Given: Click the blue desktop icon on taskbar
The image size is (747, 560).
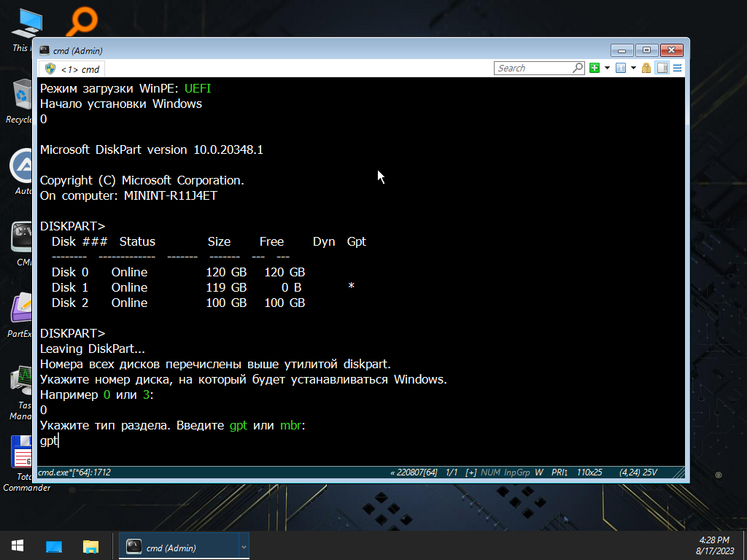Looking at the screenshot, I should [54, 546].
